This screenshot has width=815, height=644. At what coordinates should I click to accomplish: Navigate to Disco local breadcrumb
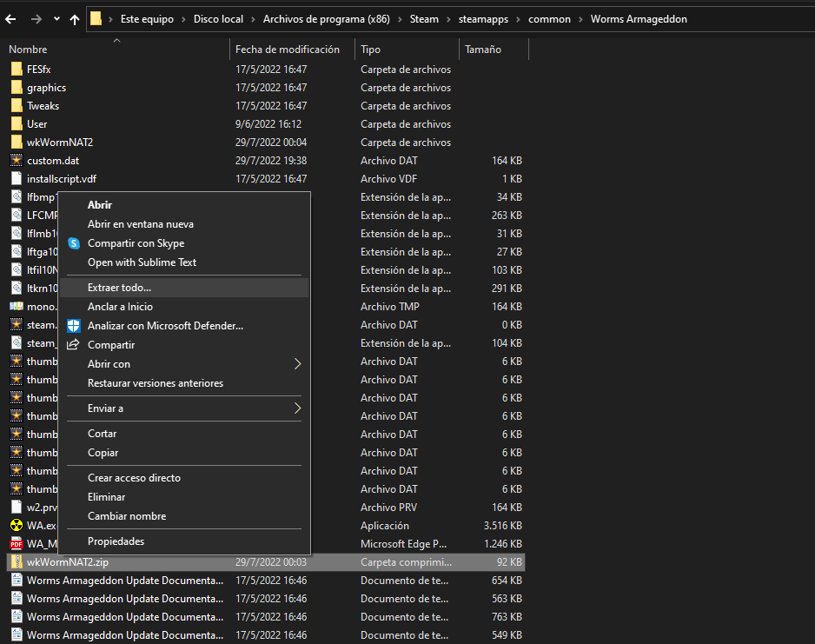[x=218, y=19]
